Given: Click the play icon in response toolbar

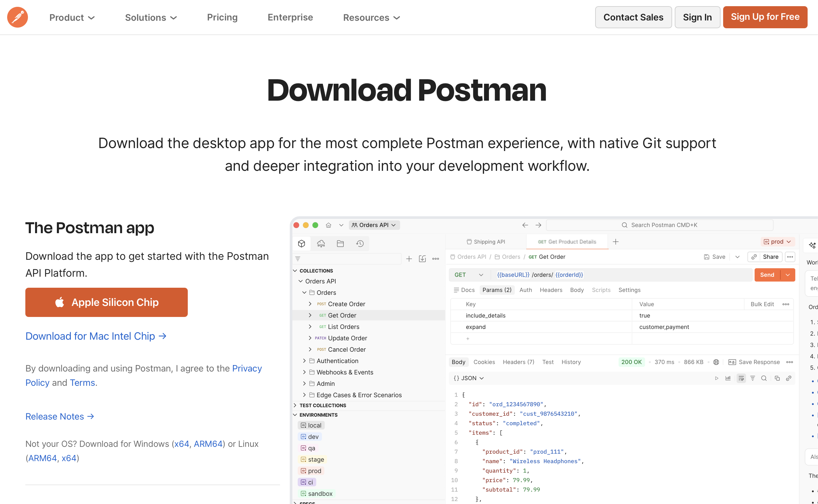Looking at the screenshot, I should point(716,378).
